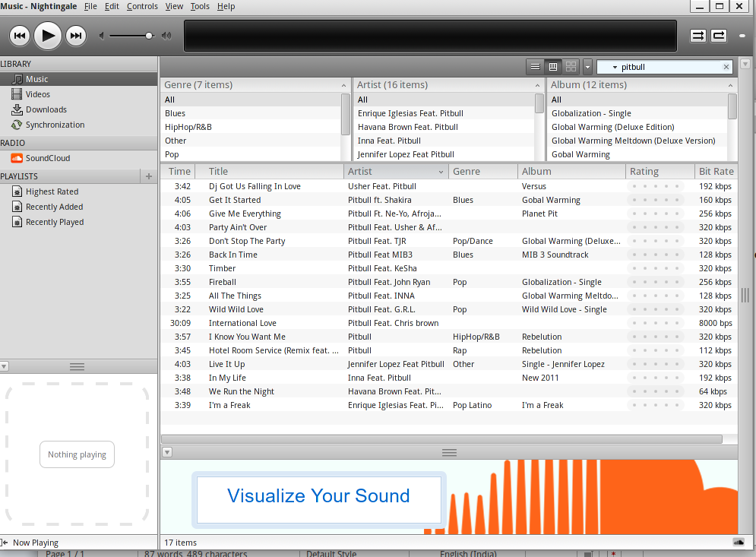Screen dimensions: 756x557
Task: Open the View menu
Action: click(174, 6)
